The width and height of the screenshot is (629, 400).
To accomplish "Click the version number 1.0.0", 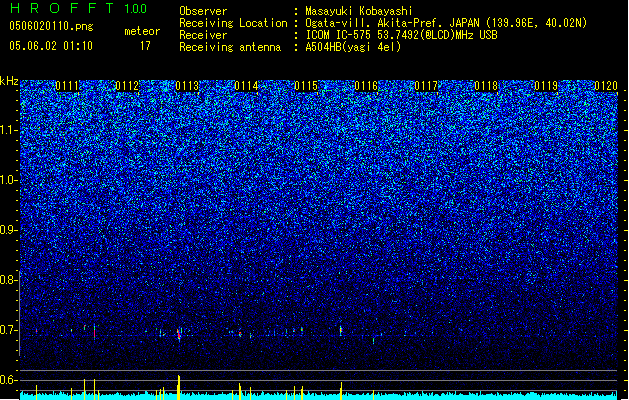I will [x=136, y=8].
